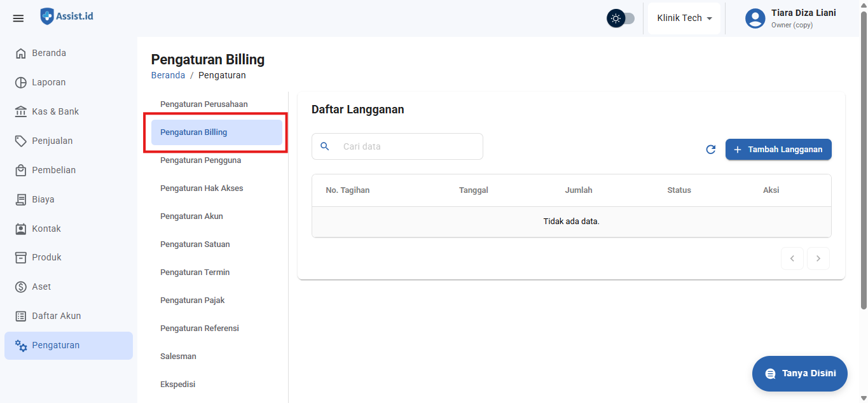Follow the Beranda breadcrumb link
The height and width of the screenshot is (403, 868).
coord(168,75)
